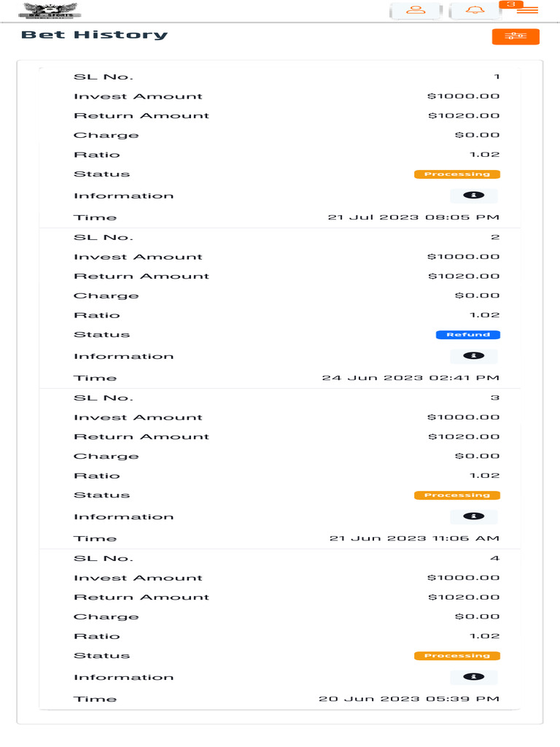
Task: Click the Processing status badge of bet 1
Action: (457, 174)
